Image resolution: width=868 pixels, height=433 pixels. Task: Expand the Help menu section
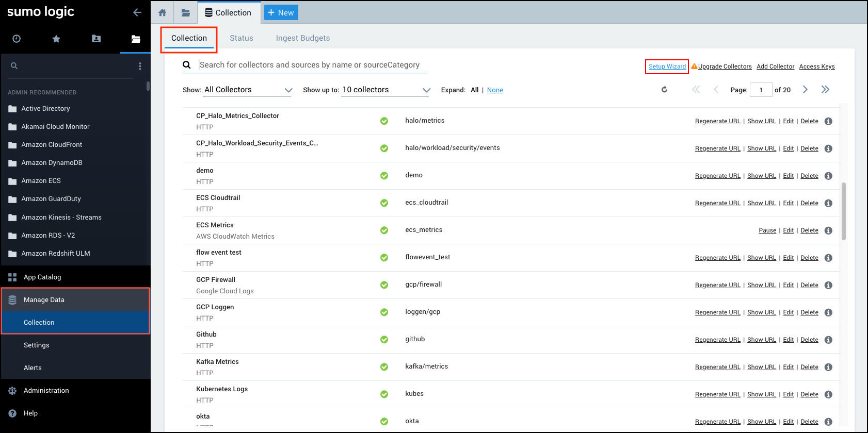click(75, 413)
